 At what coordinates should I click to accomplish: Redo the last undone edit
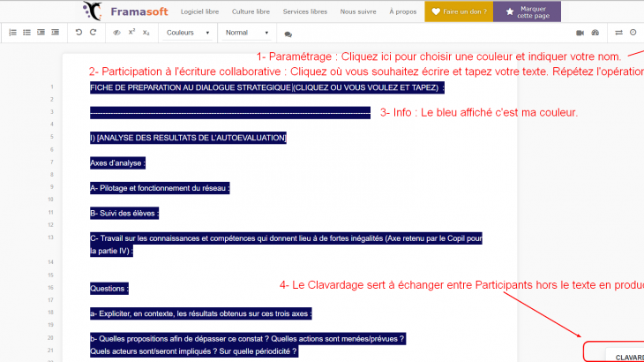pyautogui.click(x=94, y=33)
